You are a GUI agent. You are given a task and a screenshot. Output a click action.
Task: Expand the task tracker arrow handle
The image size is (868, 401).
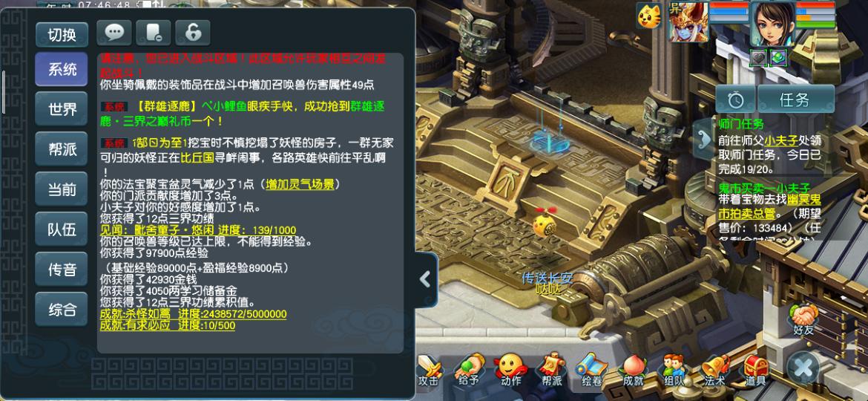click(x=704, y=139)
